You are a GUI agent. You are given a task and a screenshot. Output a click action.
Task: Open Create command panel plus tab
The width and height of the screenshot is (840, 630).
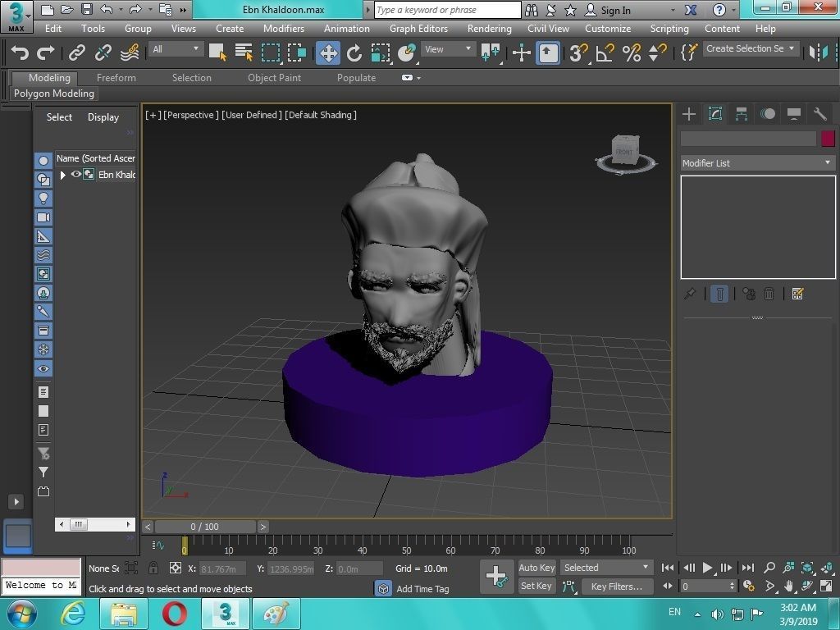coord(689,114)
